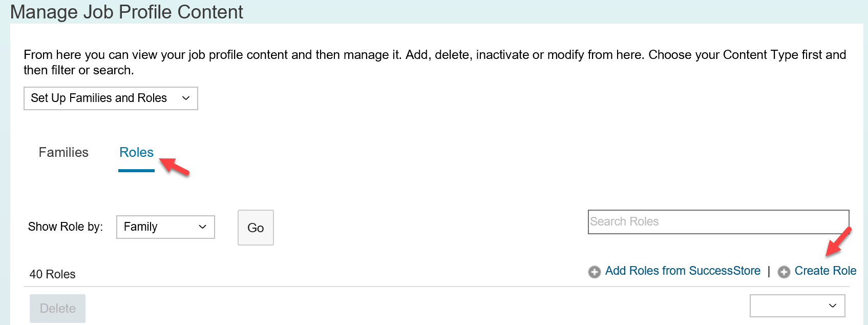Focus the Search Roles input field

[718, 222]
